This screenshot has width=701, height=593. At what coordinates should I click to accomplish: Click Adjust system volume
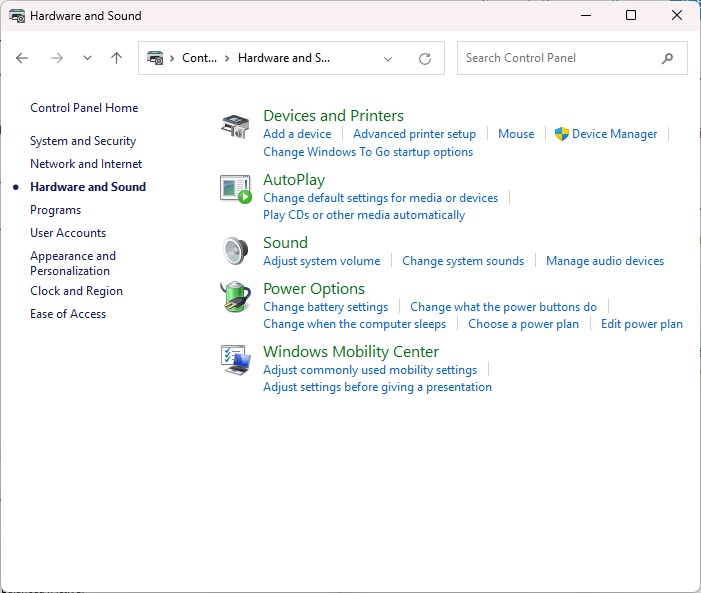tap(322, 261)
